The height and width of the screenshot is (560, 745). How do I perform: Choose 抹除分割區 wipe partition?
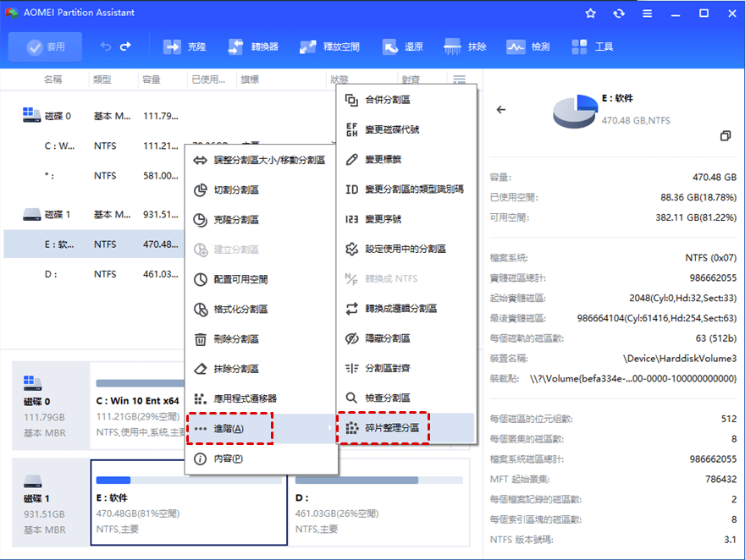point(261,369)
